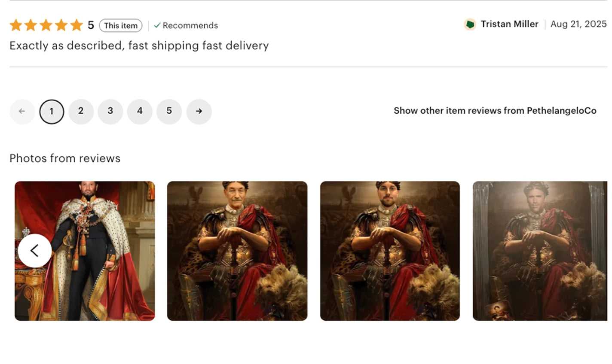Click the five-star rating stars
The width and height of the screenshot is (612, 364).
click(x=46, y=25)
